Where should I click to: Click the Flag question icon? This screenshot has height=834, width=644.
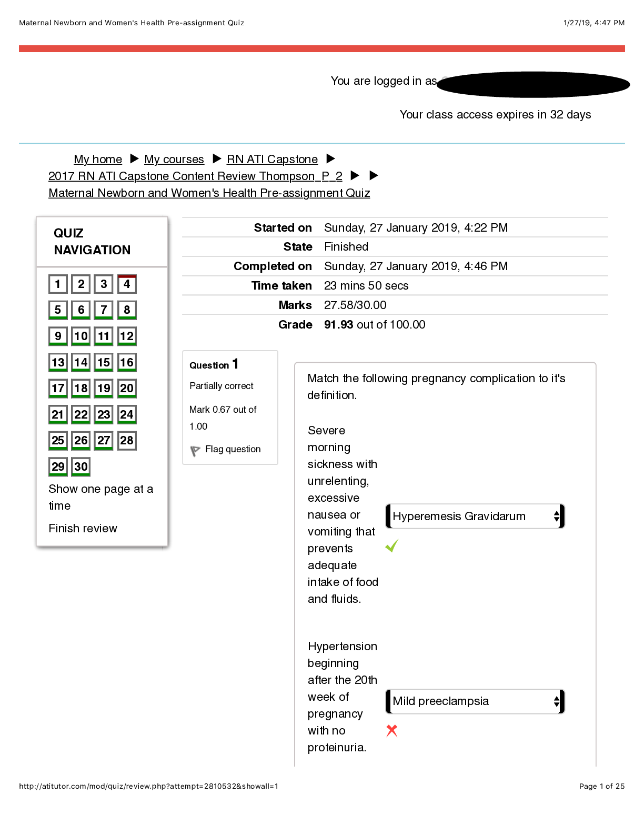[195, 451]
